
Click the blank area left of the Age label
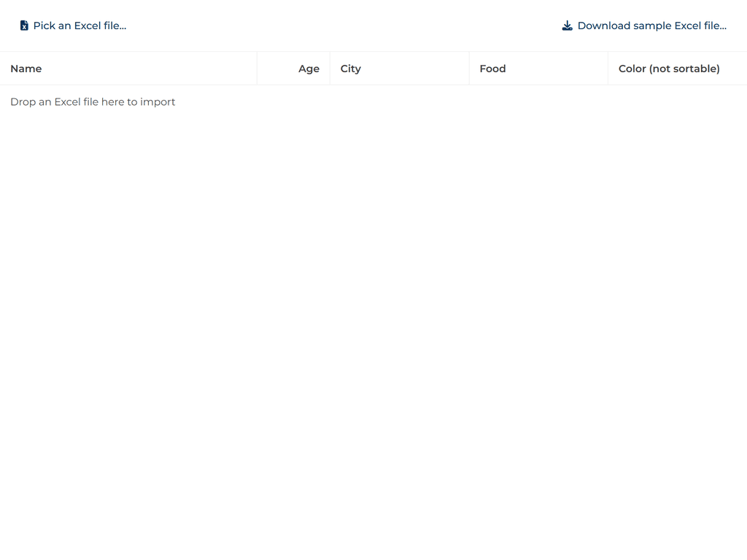277,69
